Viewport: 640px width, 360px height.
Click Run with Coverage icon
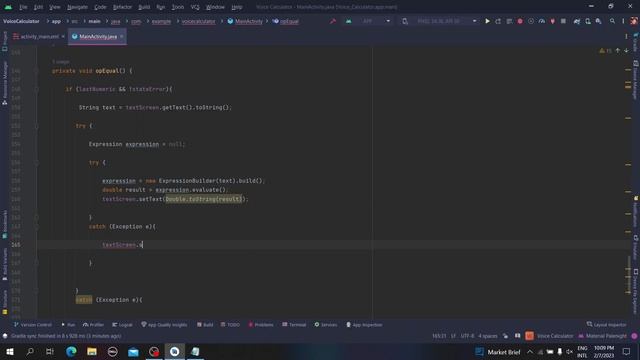tap(531, 21)
